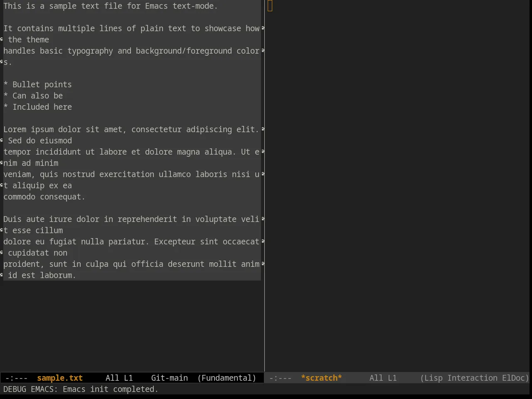Click line starting 'tempor incididunt ut labore'
This screenshot has width=532, height=399.
pyautogui.click(x=131, y=152)
